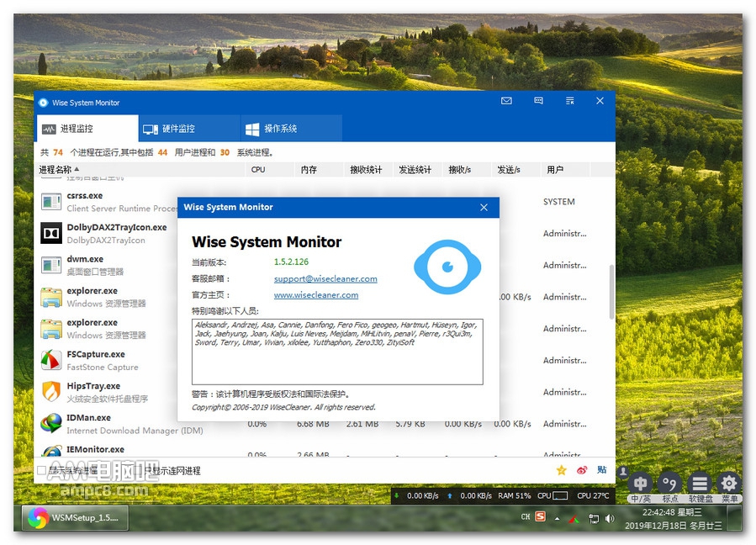This screenshot has width=756, height=545.
Task: Select the IDMan.exe process name
Action: [88, 418]
